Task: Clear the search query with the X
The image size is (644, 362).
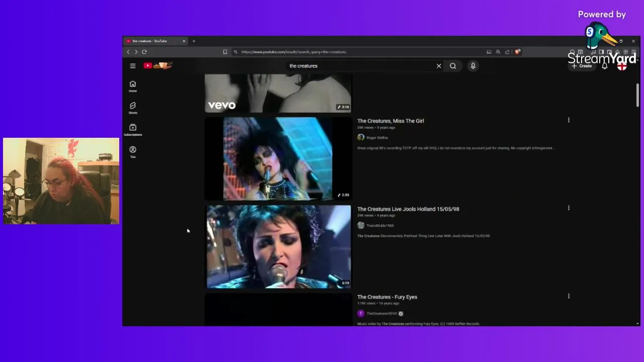Action: 439,66
